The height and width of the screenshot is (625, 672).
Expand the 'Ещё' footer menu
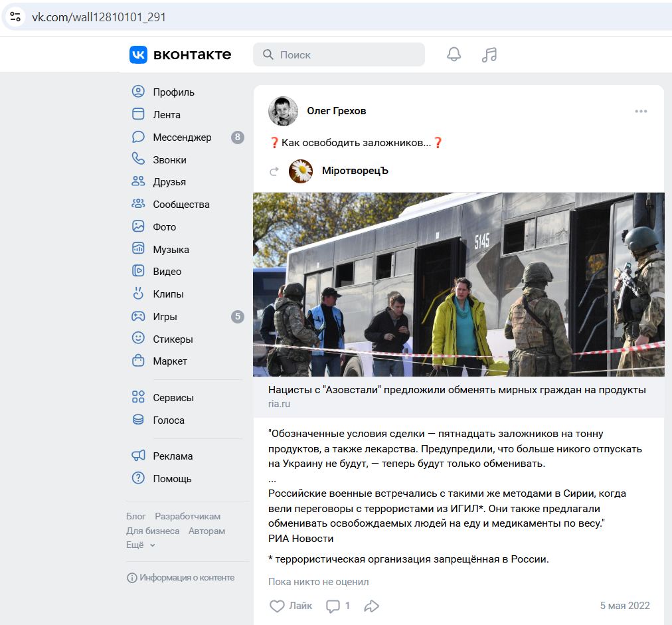click(141, 545)
